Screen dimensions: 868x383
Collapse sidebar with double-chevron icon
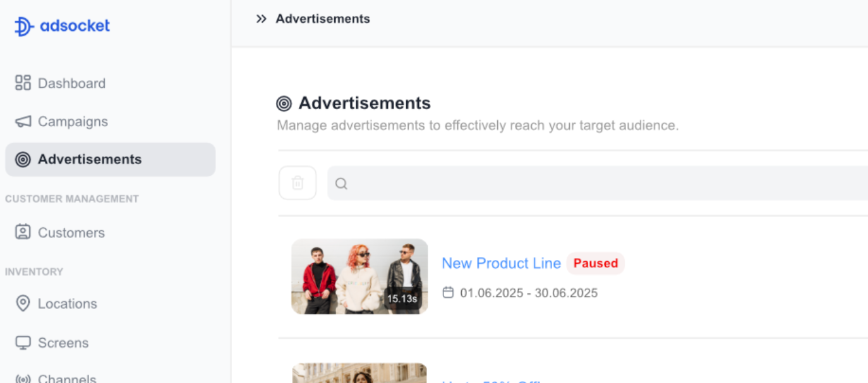261,19
